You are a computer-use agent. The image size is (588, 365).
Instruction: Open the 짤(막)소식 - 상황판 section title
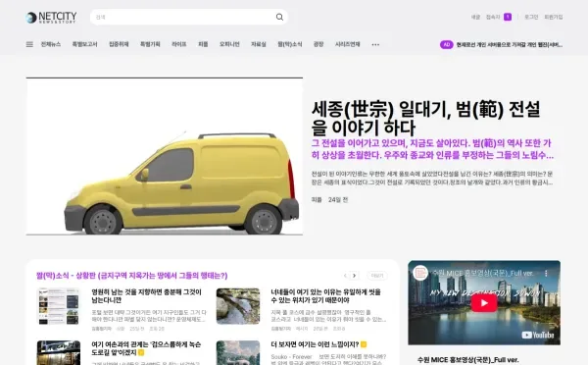pos(131,276)
